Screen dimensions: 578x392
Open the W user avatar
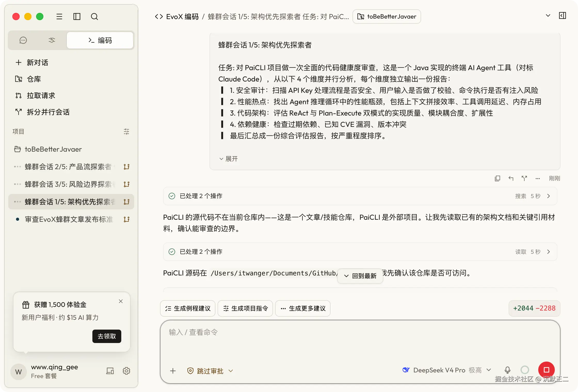click(18, 372)
